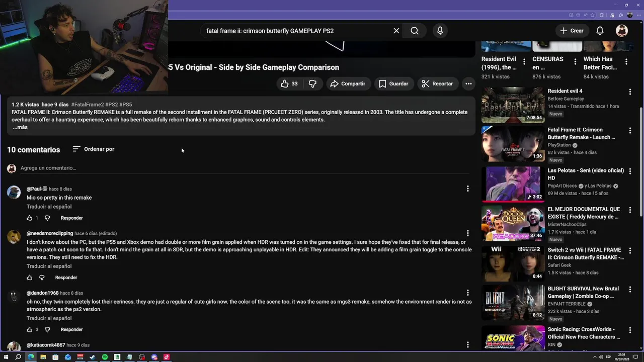Open Microsoft Store from the taskbar
The image size is (644, 362).
pos(55,357)
